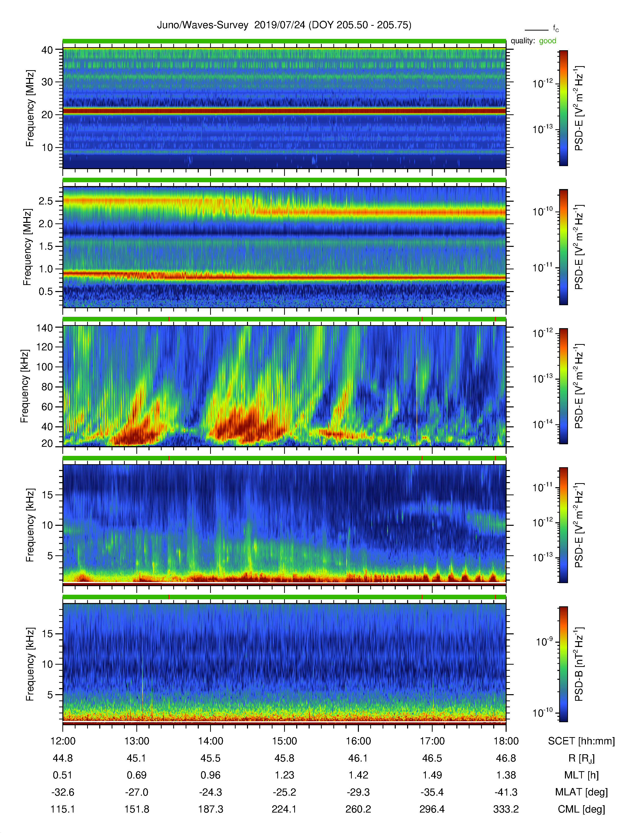Click the fc legend line sample
Viewport: 644px width, 833px height.
point(536,30)
